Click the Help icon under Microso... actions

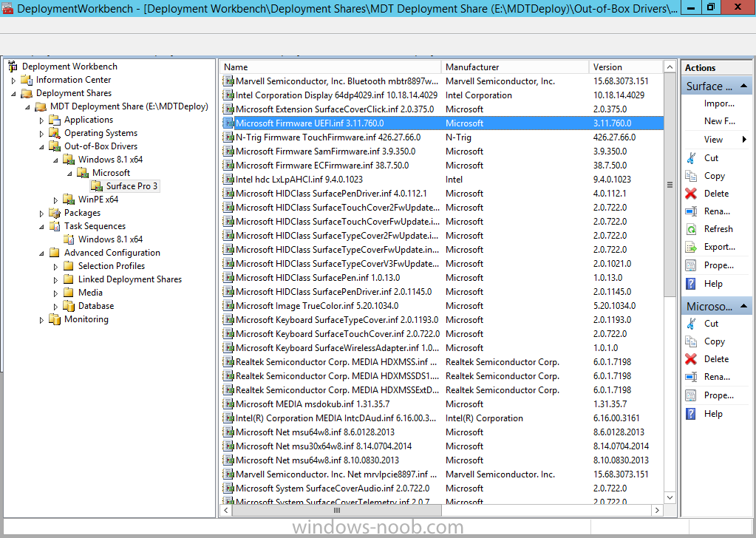(x=691, y=414)
